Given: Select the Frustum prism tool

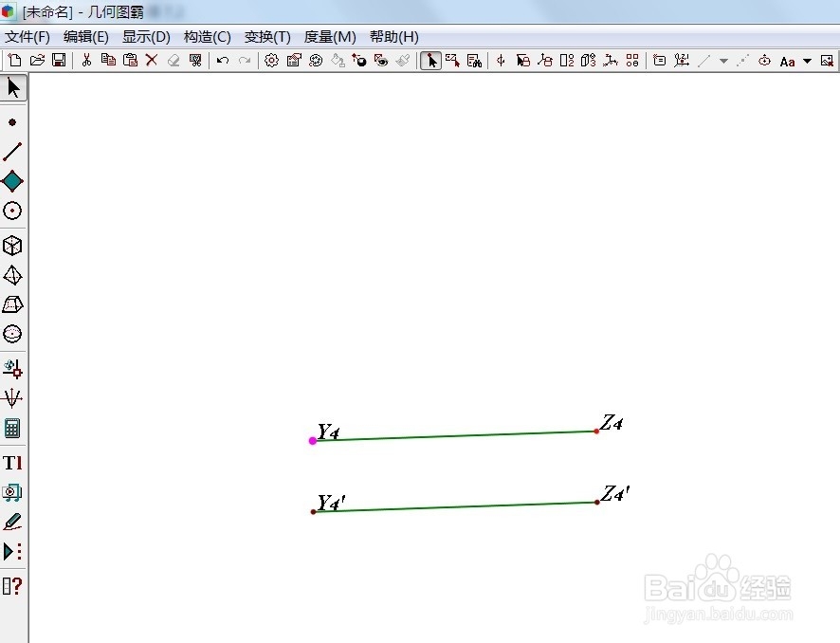Looking at the screenshot, I should [12, 304].
